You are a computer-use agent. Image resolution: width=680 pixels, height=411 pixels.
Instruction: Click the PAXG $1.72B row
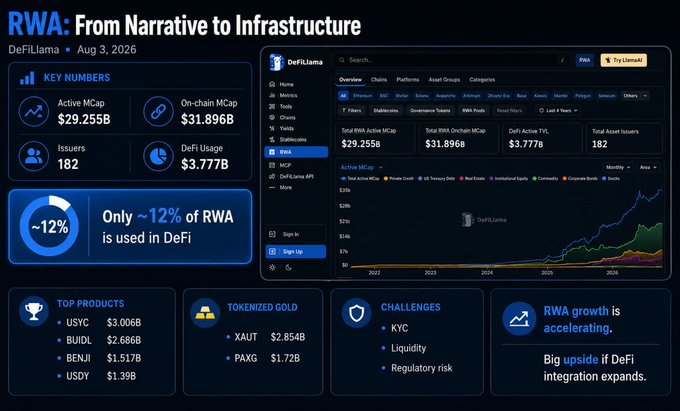tap(264, 359)
